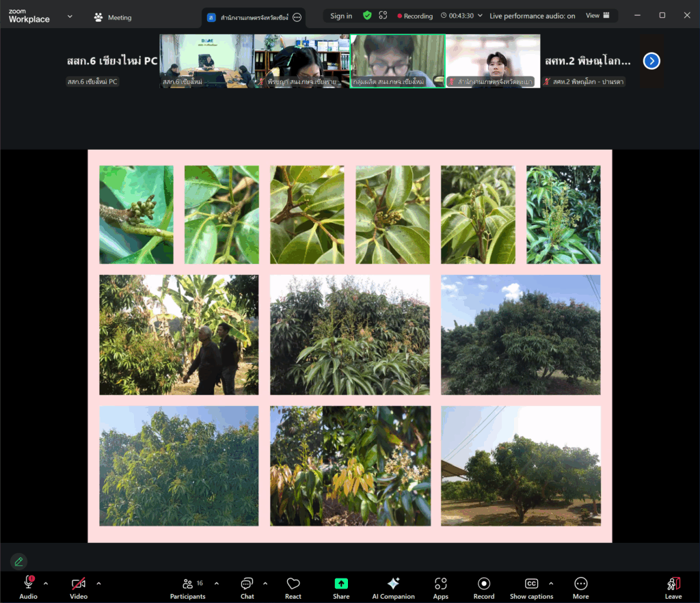Screen dimensions: 700x603
Task: Click the green annotation pencil icon
Action: click(x=18, y=561)
